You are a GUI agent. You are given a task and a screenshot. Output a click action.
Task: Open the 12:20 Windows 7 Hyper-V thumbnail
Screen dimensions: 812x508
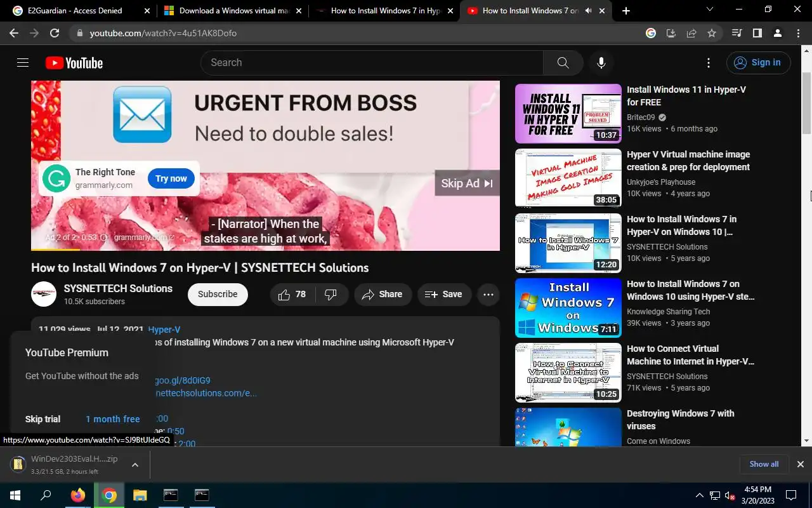(x=568, y=243)
